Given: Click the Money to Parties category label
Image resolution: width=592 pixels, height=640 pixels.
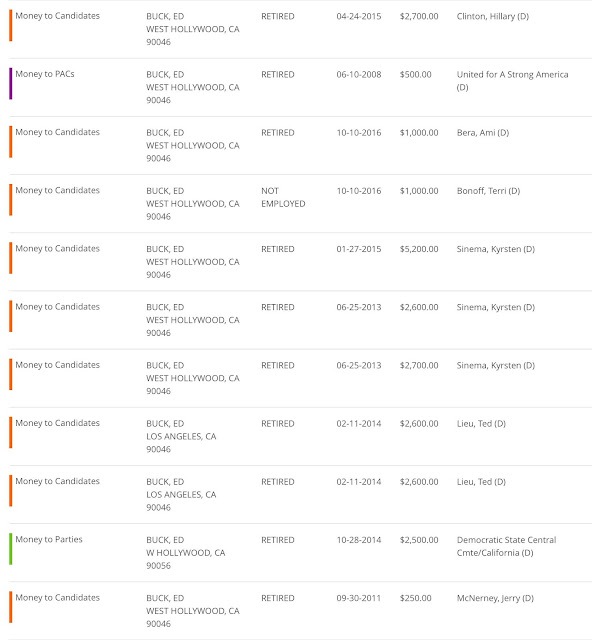Looking at the screenshot, I should coord(49,539).
